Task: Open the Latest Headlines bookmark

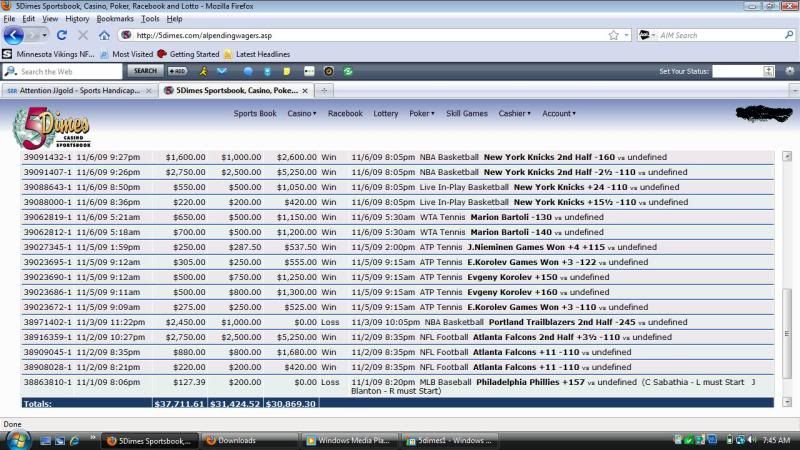Action: click(x=257, y=54)
